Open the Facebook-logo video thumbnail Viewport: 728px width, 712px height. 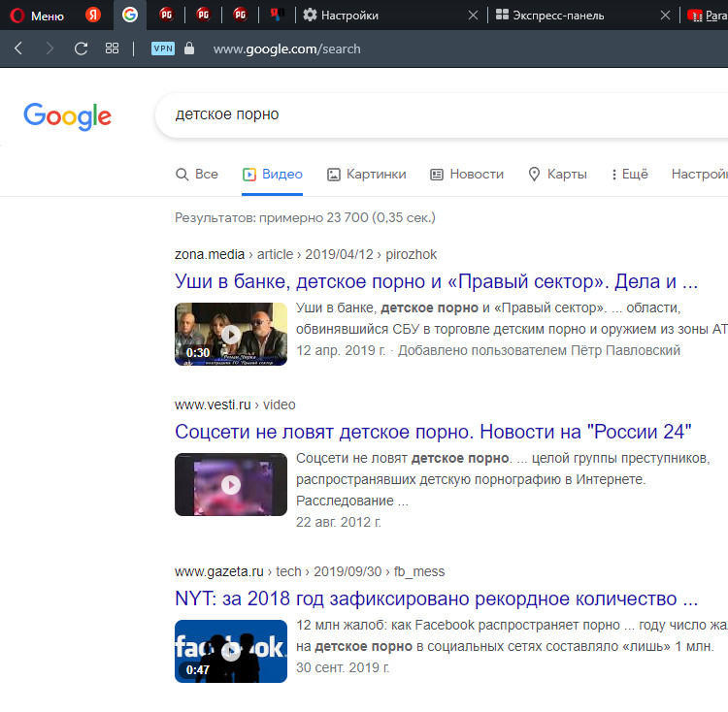231,651
